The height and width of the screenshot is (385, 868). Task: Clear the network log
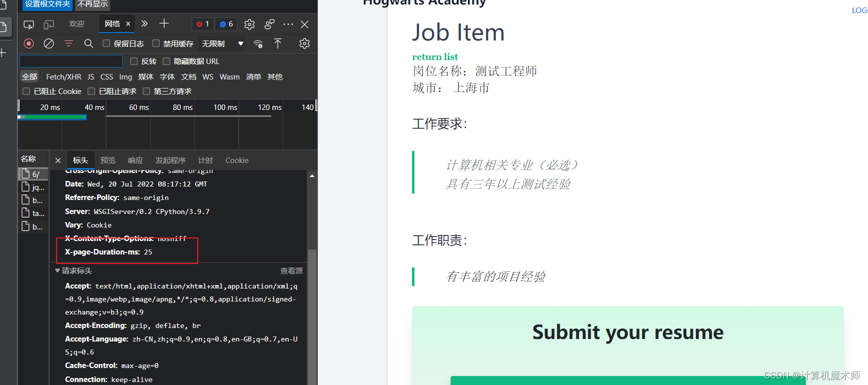pos(49,43)
